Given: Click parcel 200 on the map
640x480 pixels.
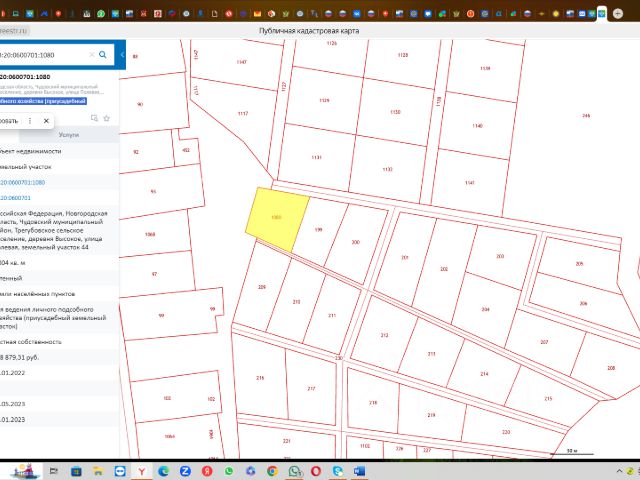Looking at the screenshot, I should pyautogui.click(x=356, y=242).
